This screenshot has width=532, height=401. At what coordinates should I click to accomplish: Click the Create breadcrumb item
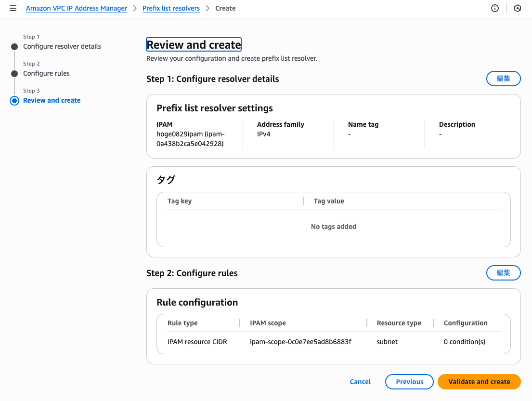pyautogui.click(x=225, y=8)
